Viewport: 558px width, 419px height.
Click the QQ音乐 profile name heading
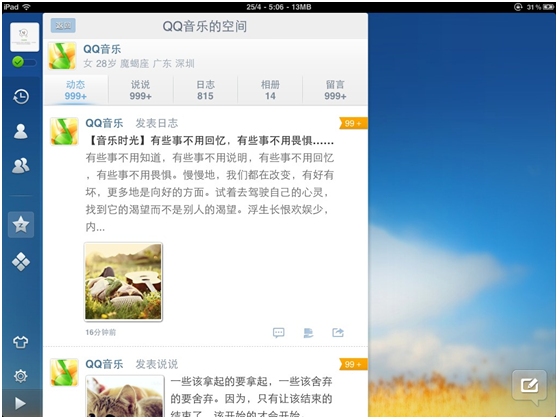102,49
